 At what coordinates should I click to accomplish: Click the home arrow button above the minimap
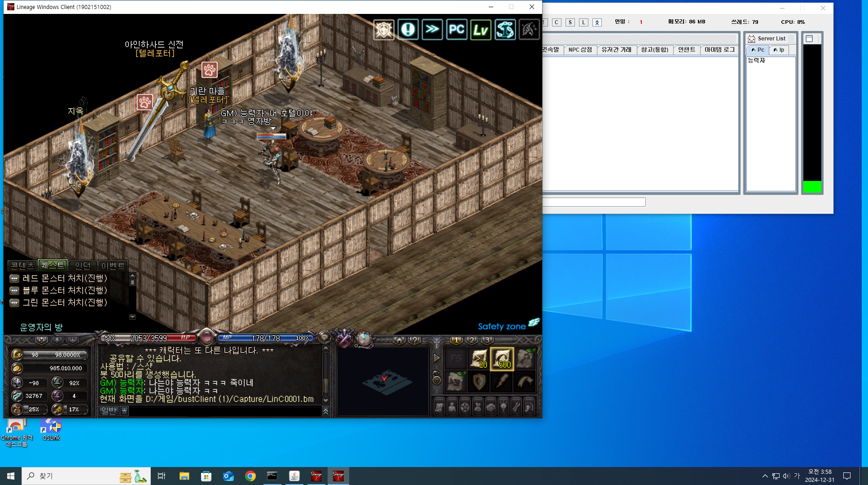[399, 340]
